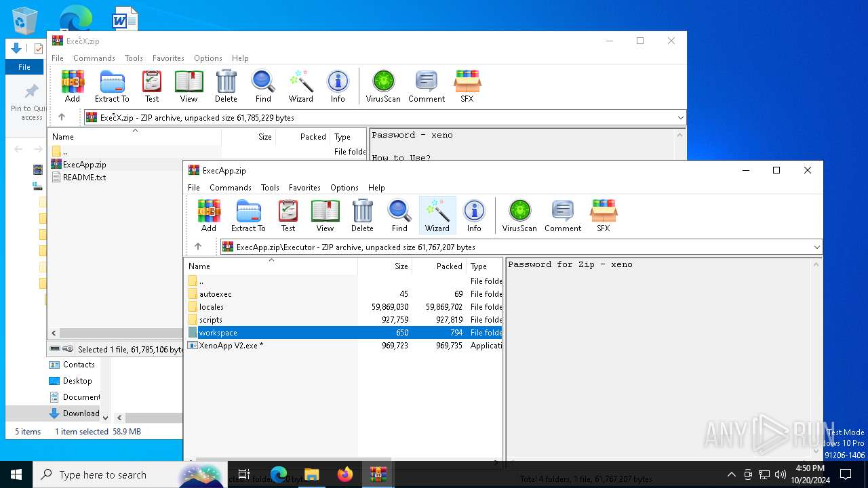
Task: Open Commands menu in ExecApp.zip window
Action: (x=231, y=188)
